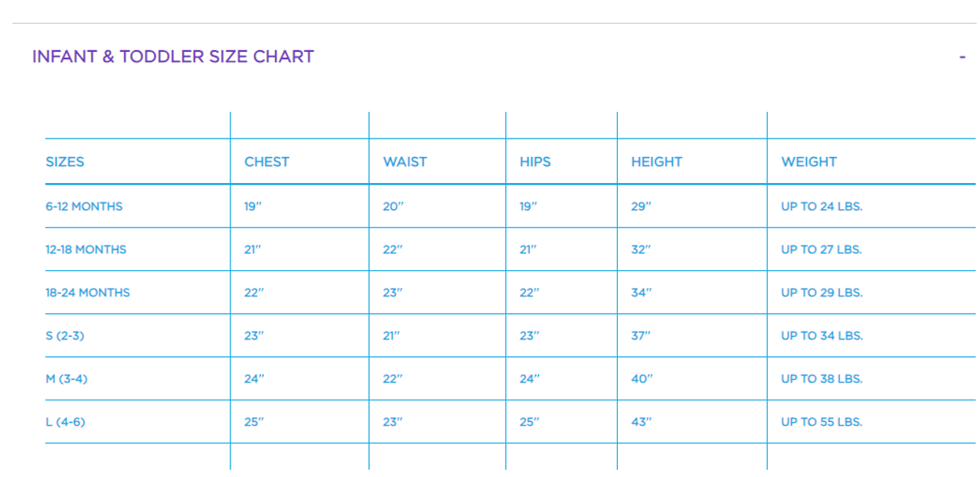Click the 40" height value for M (3-4)
This screenshot has height=477, width=980.
(x=641, y=378)
